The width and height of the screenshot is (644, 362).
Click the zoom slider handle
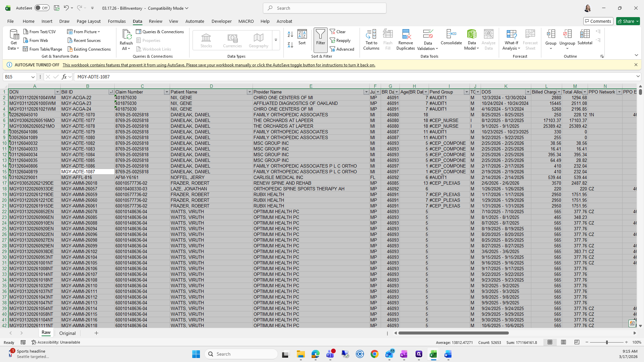[x=606, y=342]
